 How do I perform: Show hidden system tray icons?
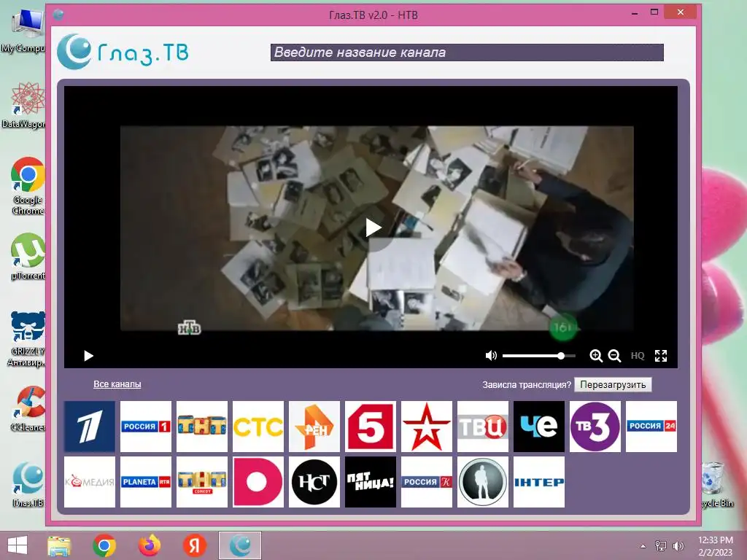tap(643, 546)
